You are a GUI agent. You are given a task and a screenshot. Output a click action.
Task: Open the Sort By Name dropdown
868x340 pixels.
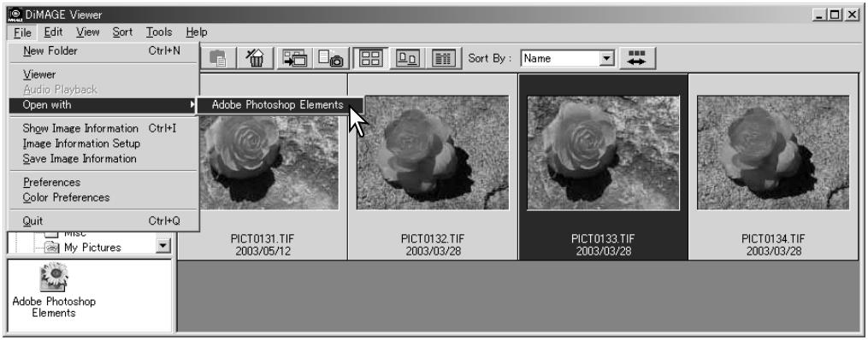[607, 58]
